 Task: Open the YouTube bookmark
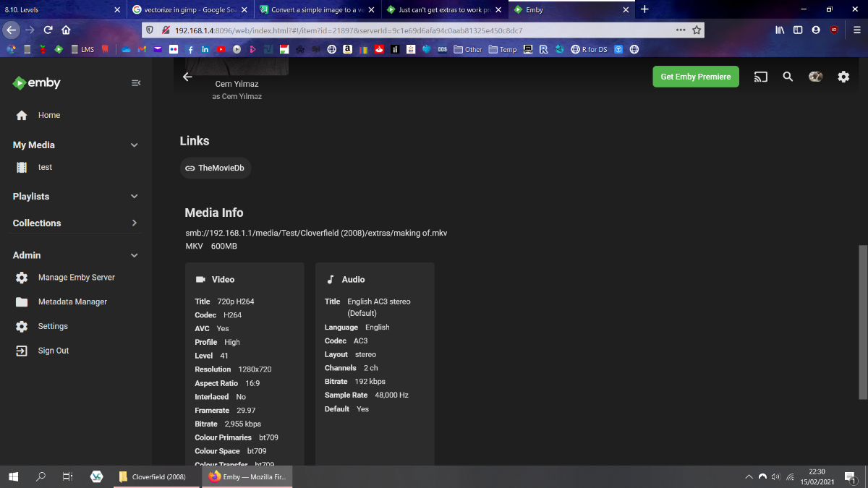coord(219,49)
